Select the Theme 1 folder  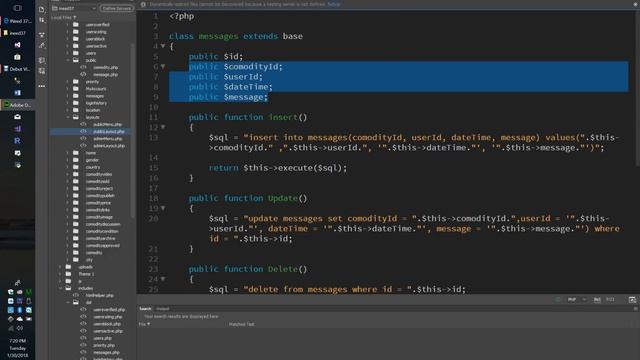pyautogui.click(x=86, y=274)
